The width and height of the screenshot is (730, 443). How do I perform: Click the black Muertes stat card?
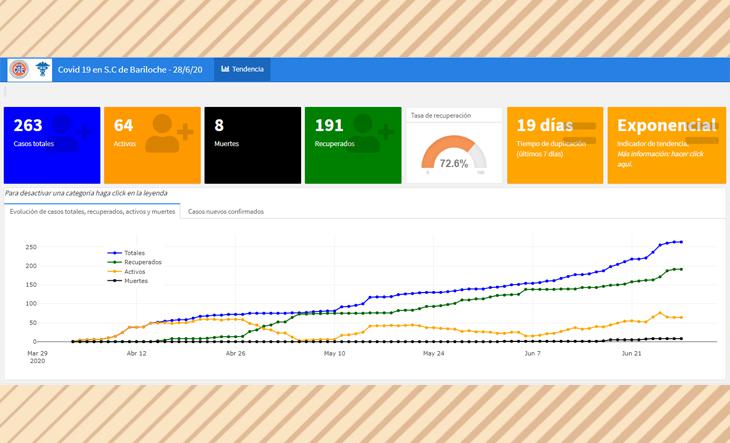[x=252, y=145]
